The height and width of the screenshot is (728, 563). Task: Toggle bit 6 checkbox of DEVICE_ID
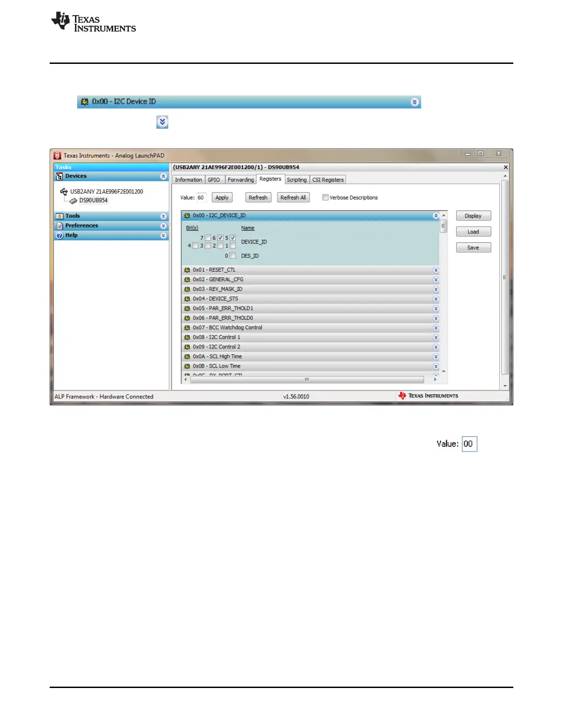(220, 238)
